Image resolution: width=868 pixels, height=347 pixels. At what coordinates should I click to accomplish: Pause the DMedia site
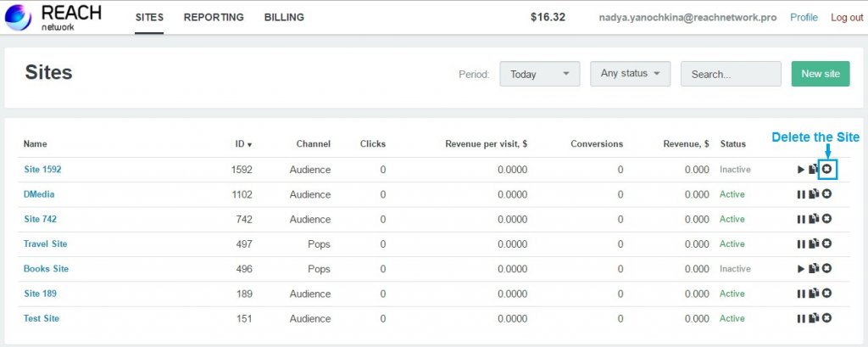click(x=801, y=194)
